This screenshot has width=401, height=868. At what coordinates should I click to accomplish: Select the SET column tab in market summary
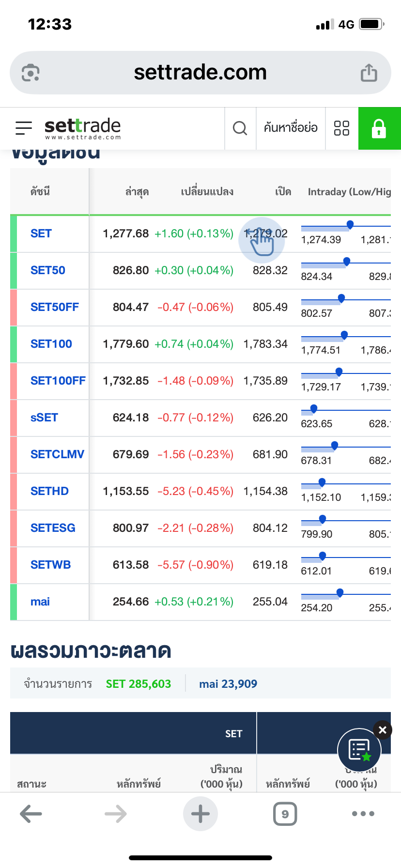click(x=233, y=734)
